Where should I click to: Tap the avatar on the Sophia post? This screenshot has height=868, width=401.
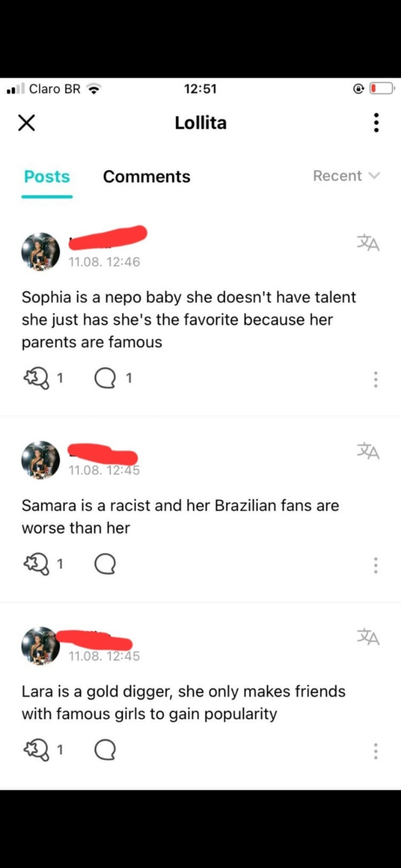pos(41,252)
